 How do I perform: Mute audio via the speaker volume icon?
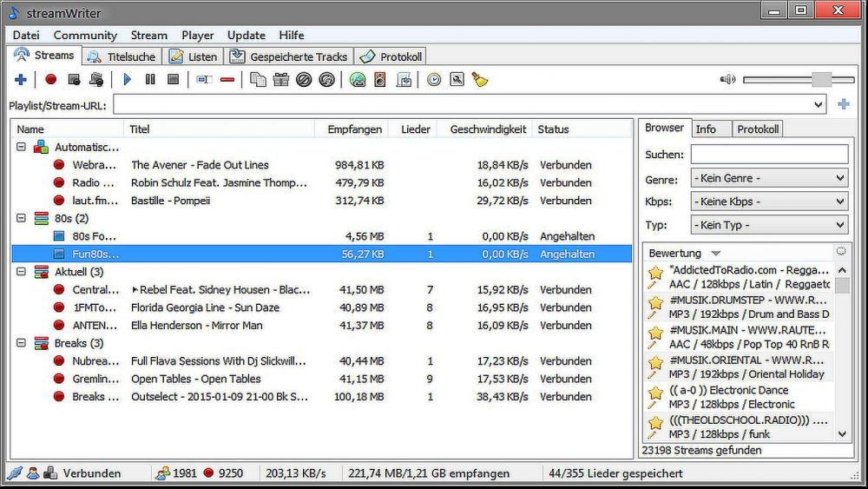[727, 80]
